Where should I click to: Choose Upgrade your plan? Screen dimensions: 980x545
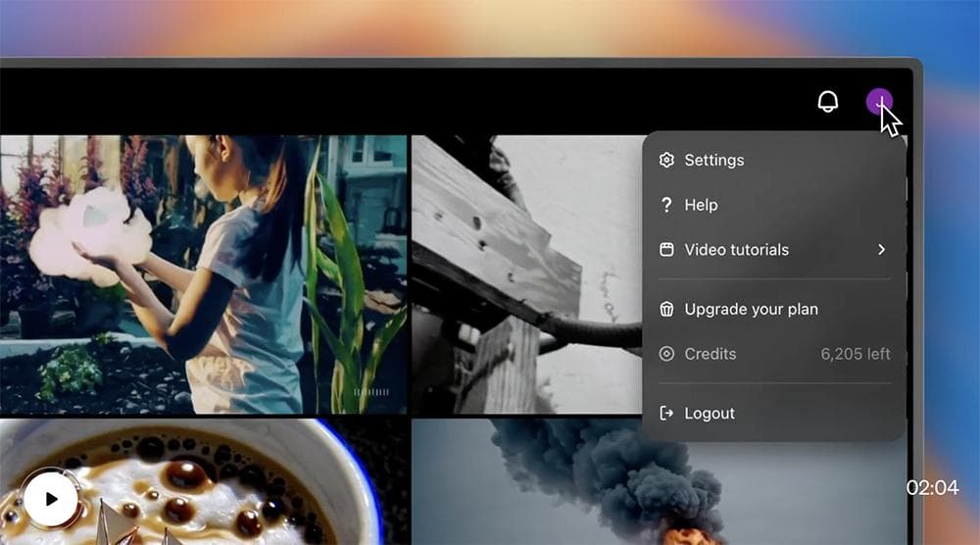point(751,309)
